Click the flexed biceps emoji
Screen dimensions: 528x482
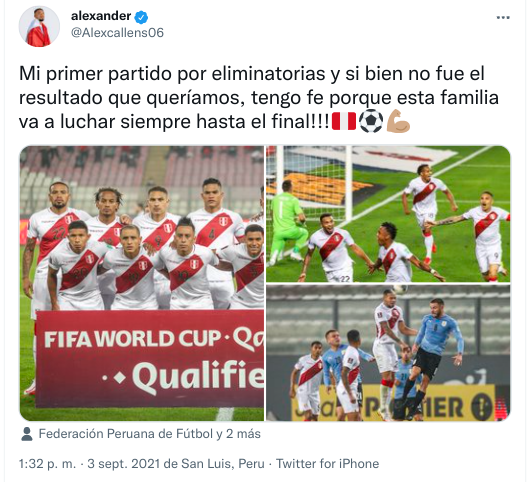tap(398, 121)
